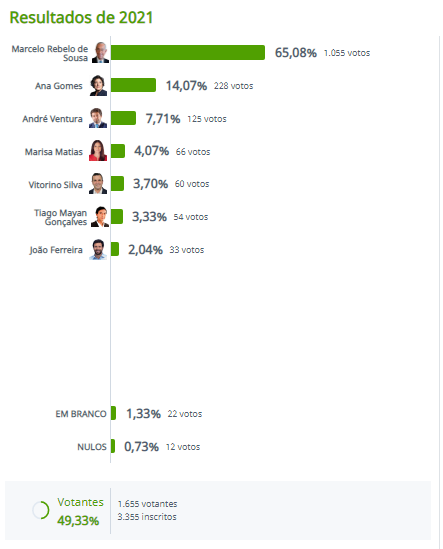The width and height of the screenshot is (443, 549).
Task: Click the 3.355 inscritos text
Action: 147,517
